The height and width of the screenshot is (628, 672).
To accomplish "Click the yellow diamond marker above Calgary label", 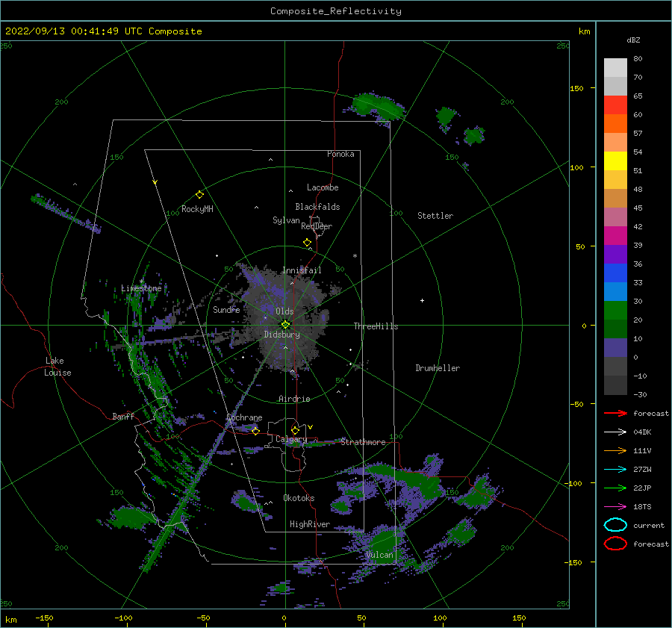I will point(295,430).
